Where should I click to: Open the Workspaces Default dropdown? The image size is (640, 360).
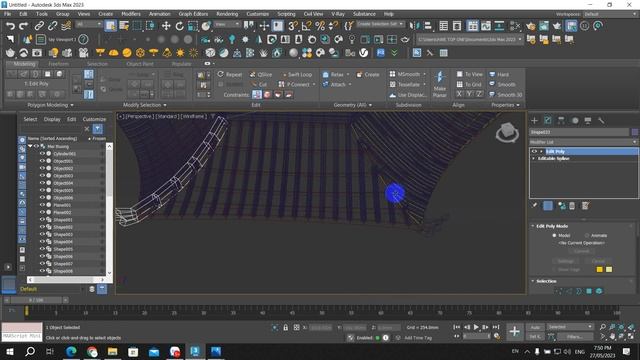click(610, 14)
